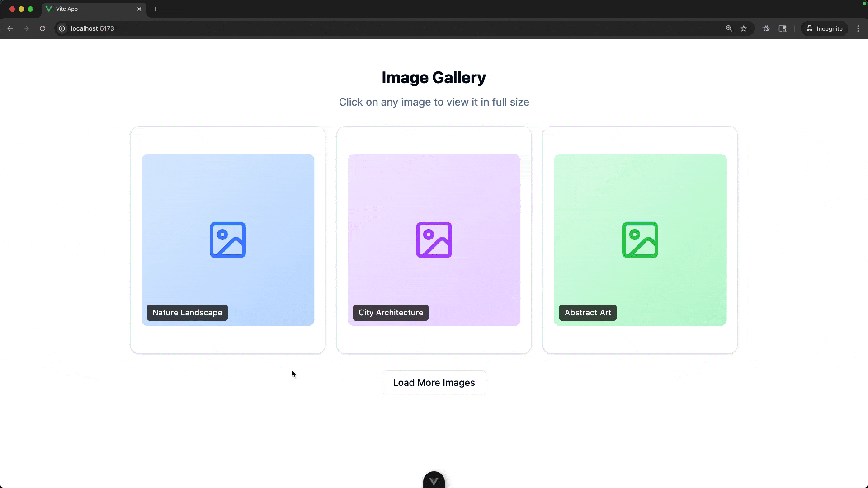Open the Vue devtools button at bottom
Viewport: 868px width, 488px height.
tap(434, 481)
